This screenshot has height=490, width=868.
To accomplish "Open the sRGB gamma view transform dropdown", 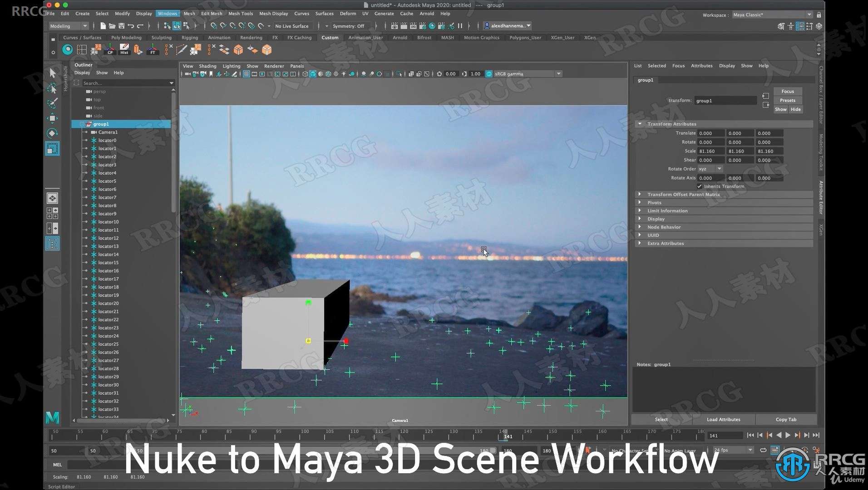I will pyautogui.click(x=528, y=74).
